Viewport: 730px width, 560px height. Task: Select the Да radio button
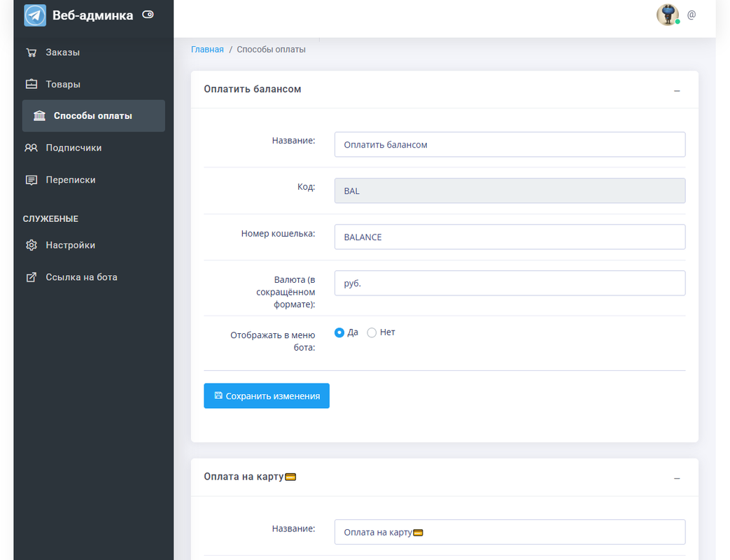(339, 332)
